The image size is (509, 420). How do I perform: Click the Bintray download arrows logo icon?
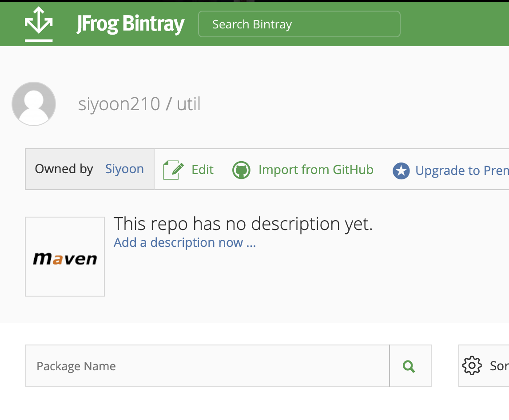pos(39,24)
